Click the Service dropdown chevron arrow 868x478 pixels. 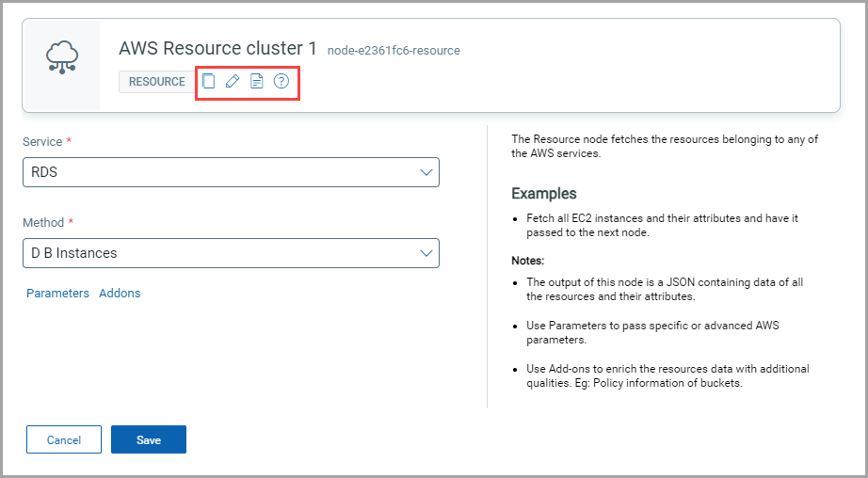(426, 172)
